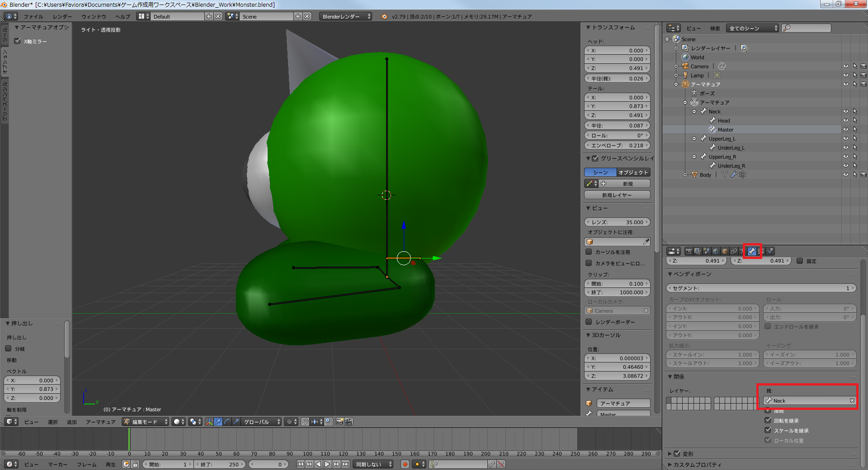Hide the Body mesh with its eye icon

tap(846, 174)
